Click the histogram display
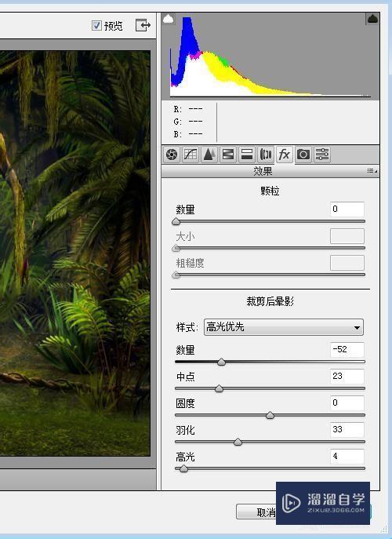The width and height of the screenshot is (392, 539). pyautogui.click(x=270, y=56)
